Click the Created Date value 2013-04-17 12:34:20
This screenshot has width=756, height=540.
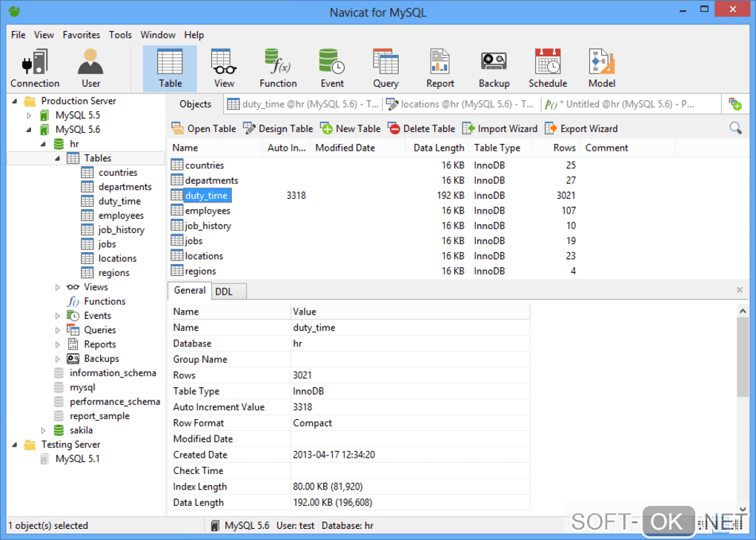tap(334, 455)
